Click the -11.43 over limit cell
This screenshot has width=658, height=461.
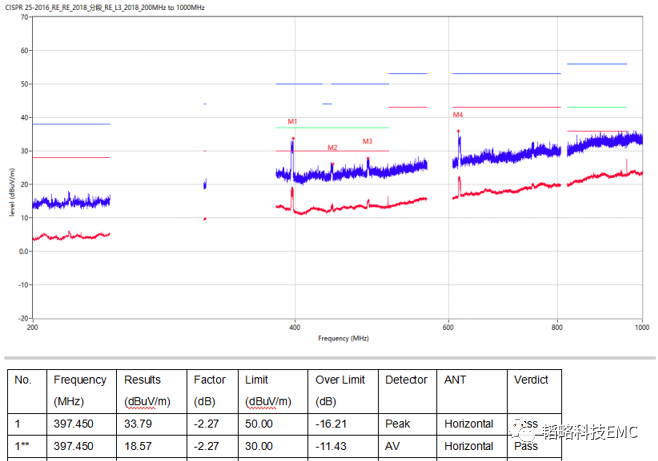tap(332, 446)
